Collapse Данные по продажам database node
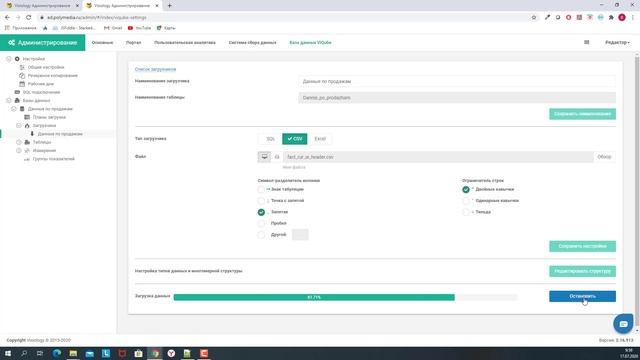The image size is (640, 360). coord(13,109)
